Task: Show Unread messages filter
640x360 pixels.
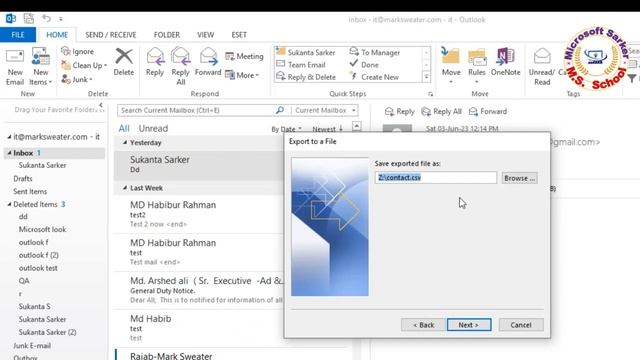Action: point(153,128)
